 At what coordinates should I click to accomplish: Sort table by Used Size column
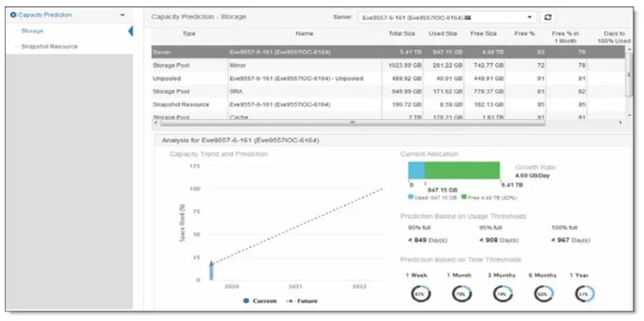coord(443,34)
